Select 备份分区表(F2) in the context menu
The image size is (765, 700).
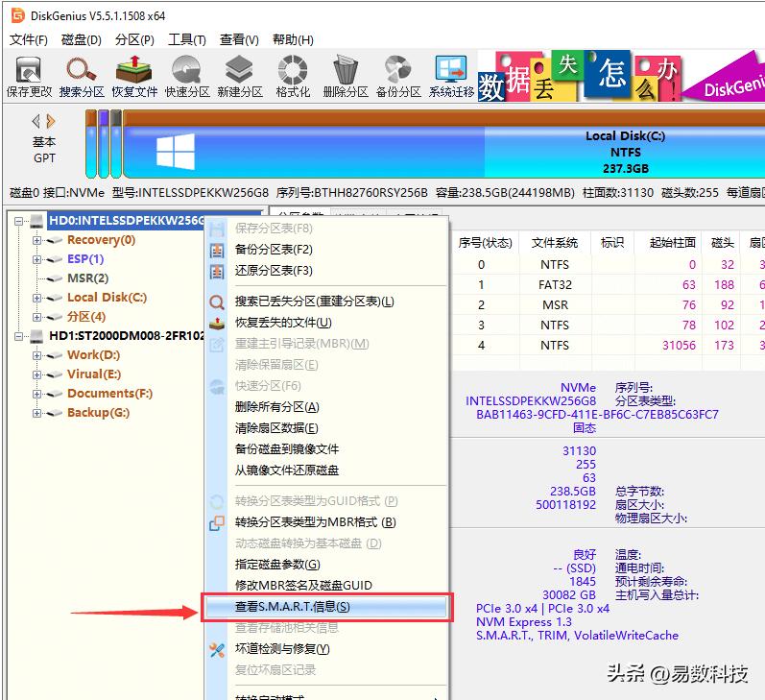click(274, 250)
